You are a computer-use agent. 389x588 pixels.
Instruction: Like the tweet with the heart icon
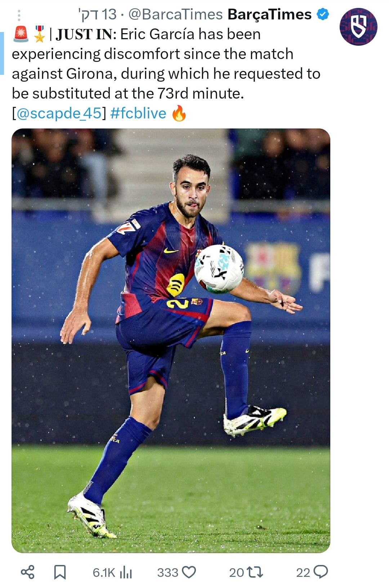[x=189, y=572]
